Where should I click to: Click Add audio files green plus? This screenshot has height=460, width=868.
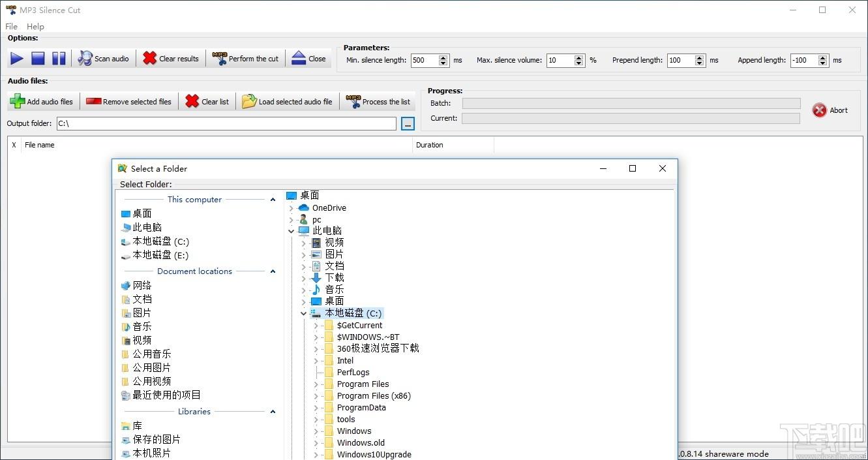(x=42, y=102)
